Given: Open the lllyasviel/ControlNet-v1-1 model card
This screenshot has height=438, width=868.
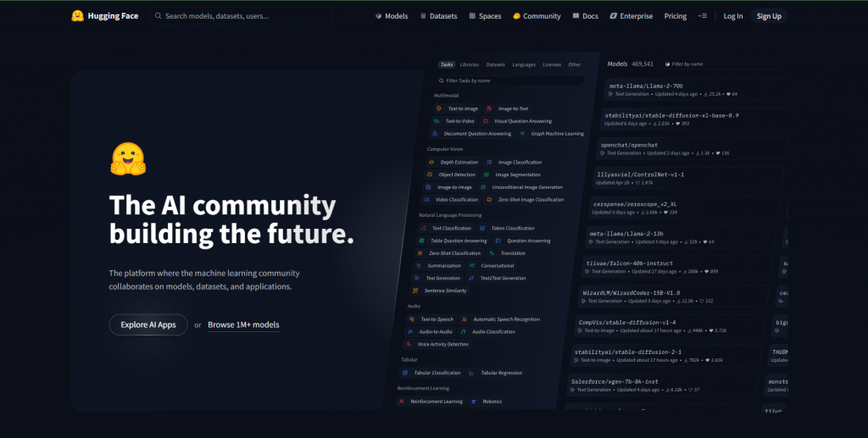Looking at the screenshot, I should point(687,178).
